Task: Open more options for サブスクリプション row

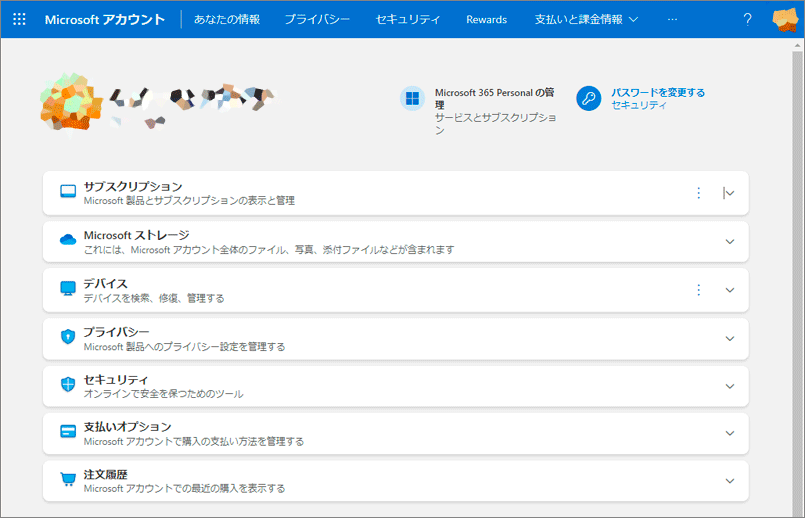Action: coord(699,193)
